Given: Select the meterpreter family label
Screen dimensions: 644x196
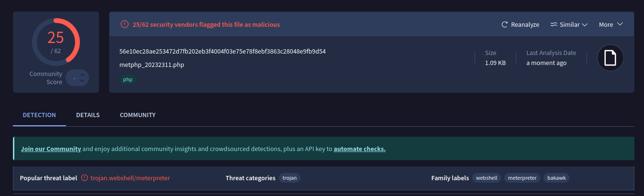Looking at the screenshot, I should pyautogui.click(x=522, y=178).
